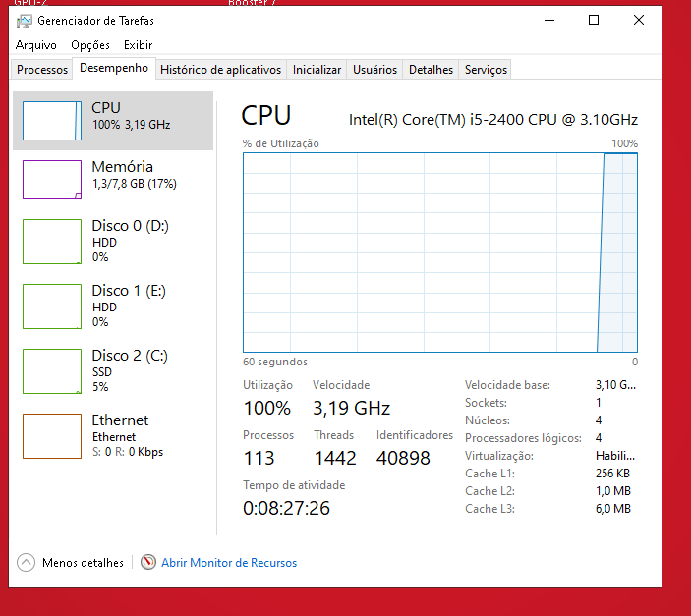
Task: Open the Histórico de aplicativos tab
Action: 221,70
